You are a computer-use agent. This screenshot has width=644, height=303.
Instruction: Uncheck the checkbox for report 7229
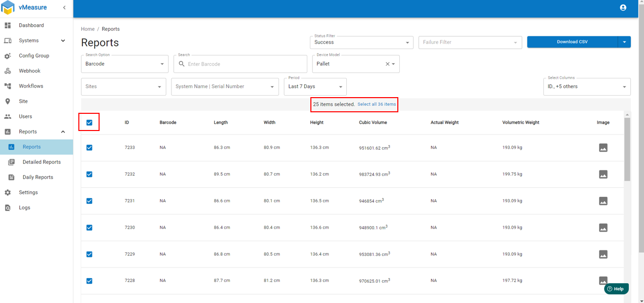pos(89,254)
